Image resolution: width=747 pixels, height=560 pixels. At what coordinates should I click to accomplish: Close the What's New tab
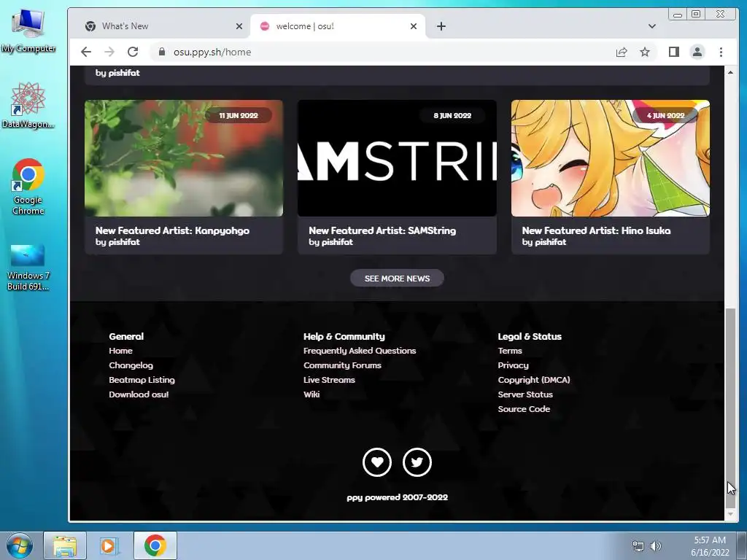(239, 26)
